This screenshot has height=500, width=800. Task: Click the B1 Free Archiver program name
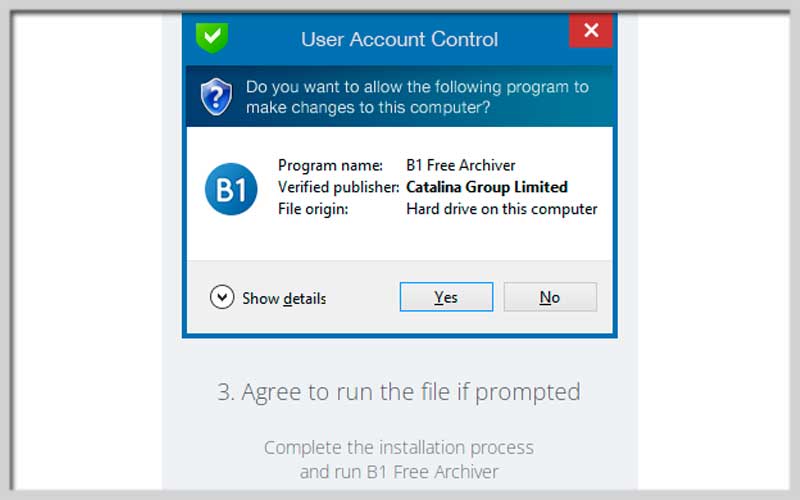pyautogui.click(x=461, y=165)
